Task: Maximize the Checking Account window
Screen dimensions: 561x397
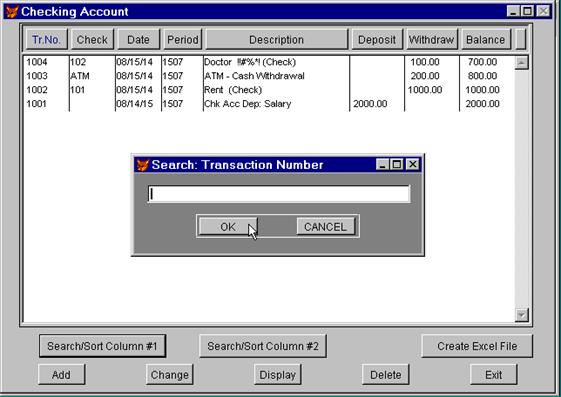Action: [x=527, y=11]
